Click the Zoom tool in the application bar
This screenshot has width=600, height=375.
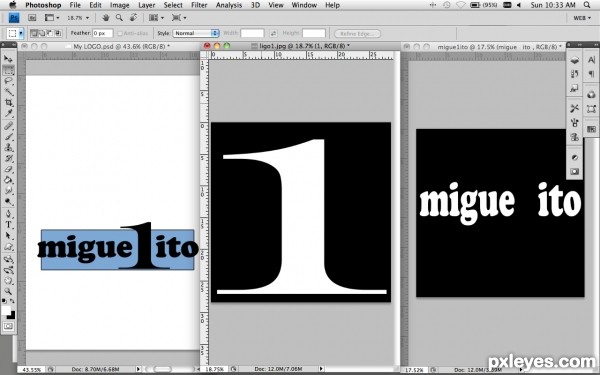click(x=119, y=18)
